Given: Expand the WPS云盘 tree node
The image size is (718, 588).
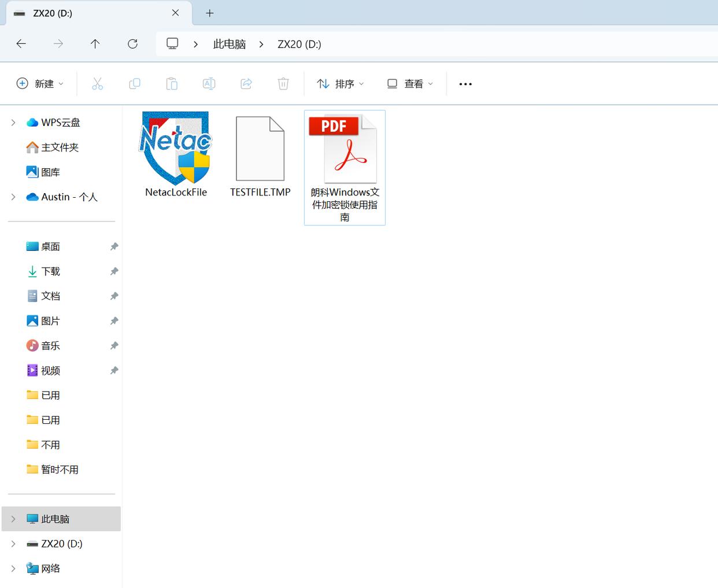Looking at the screenshot, I should 13,123.
